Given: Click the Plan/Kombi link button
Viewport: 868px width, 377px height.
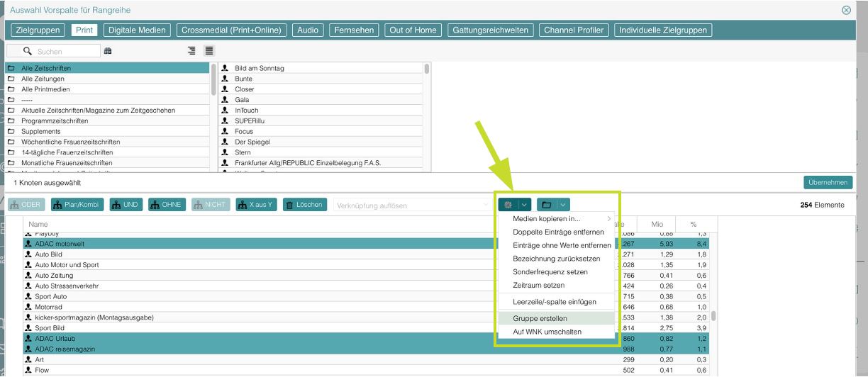Looking at the screenshot, I should coord(77,205).
